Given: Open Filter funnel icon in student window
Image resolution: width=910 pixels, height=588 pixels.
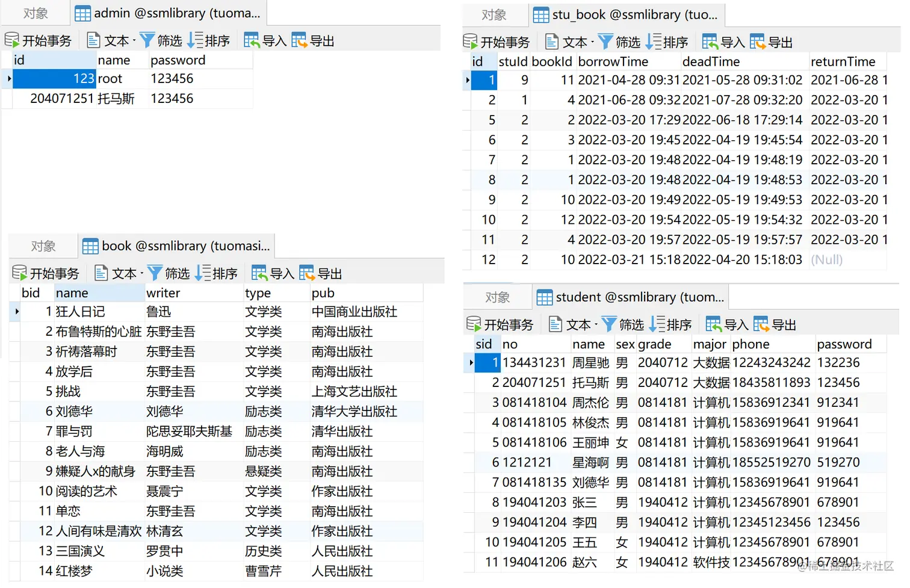Looking at the screenshot, I should tap(609, 324).
